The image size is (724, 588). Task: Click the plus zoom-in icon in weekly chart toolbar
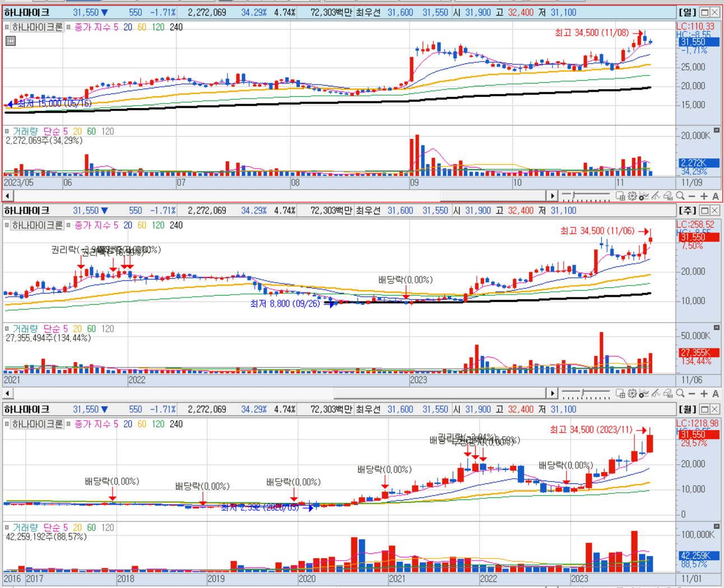(704, 394)
